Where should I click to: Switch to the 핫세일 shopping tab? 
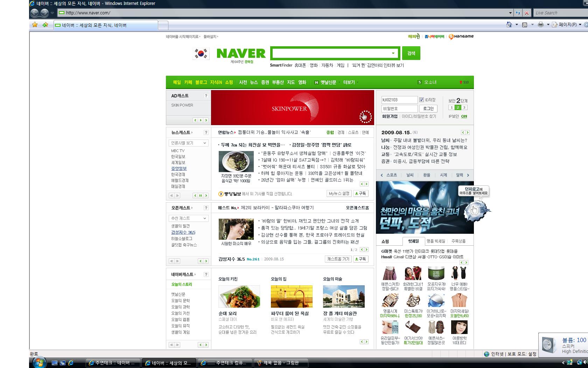(x=413, y=241)
